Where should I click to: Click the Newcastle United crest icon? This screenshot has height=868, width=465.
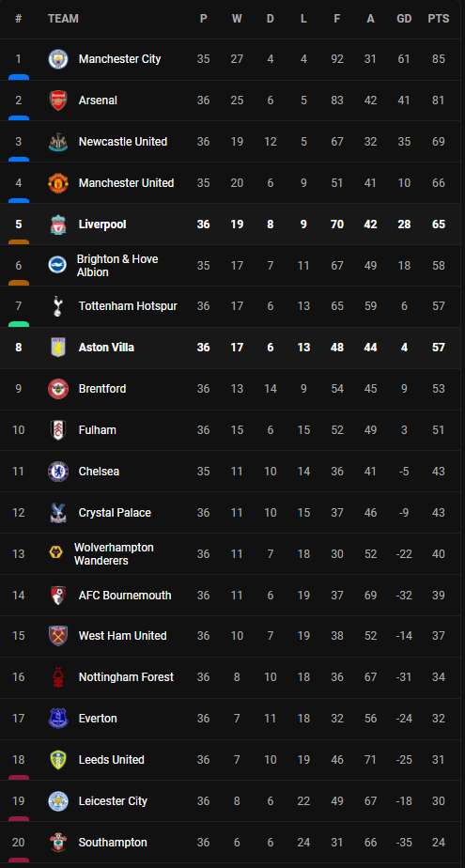(x=58, y=142)
